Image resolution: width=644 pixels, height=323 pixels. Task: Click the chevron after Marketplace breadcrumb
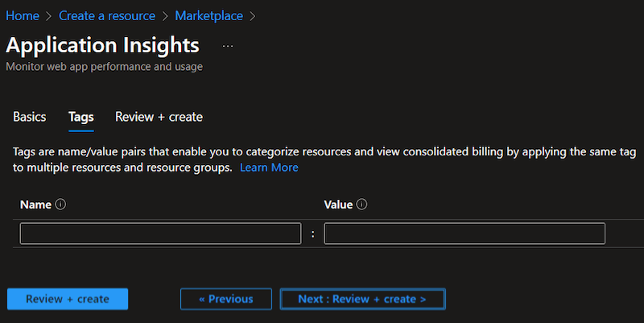click(253, 16)
